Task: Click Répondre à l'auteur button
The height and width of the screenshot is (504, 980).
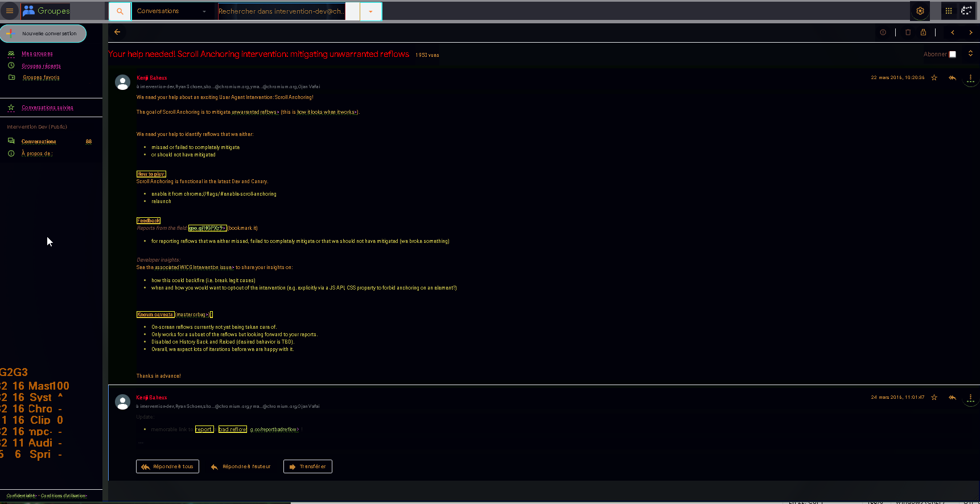Action: pyautogui.click(x=240, y=466)
